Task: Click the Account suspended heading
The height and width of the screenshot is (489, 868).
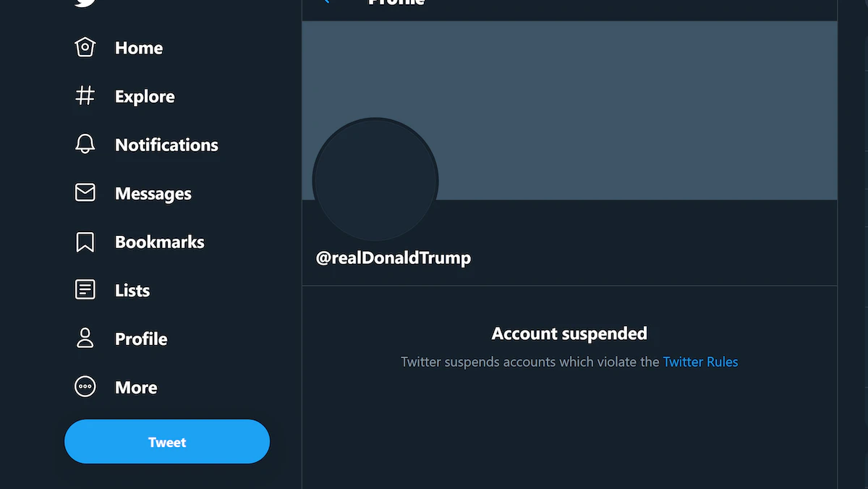Action: (x=569, y=333)
